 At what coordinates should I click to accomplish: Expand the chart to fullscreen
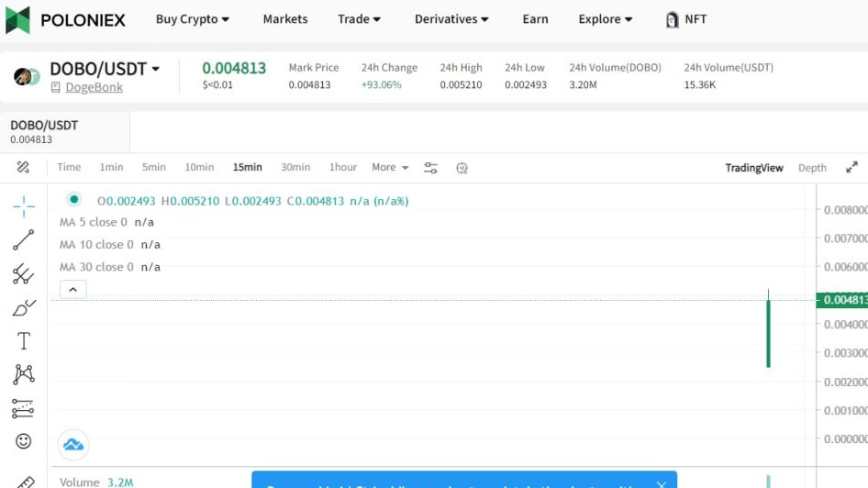click(851, 167)
